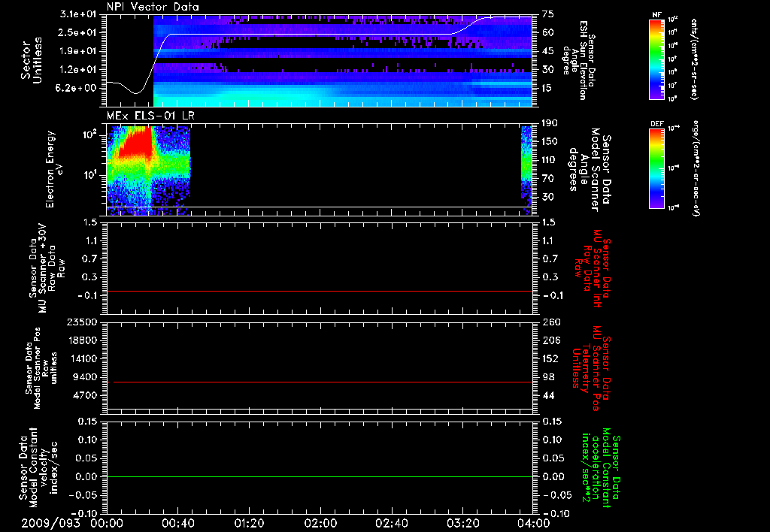
Task: Click the "23500" scanner position tick
Action: tap(82, 322)
